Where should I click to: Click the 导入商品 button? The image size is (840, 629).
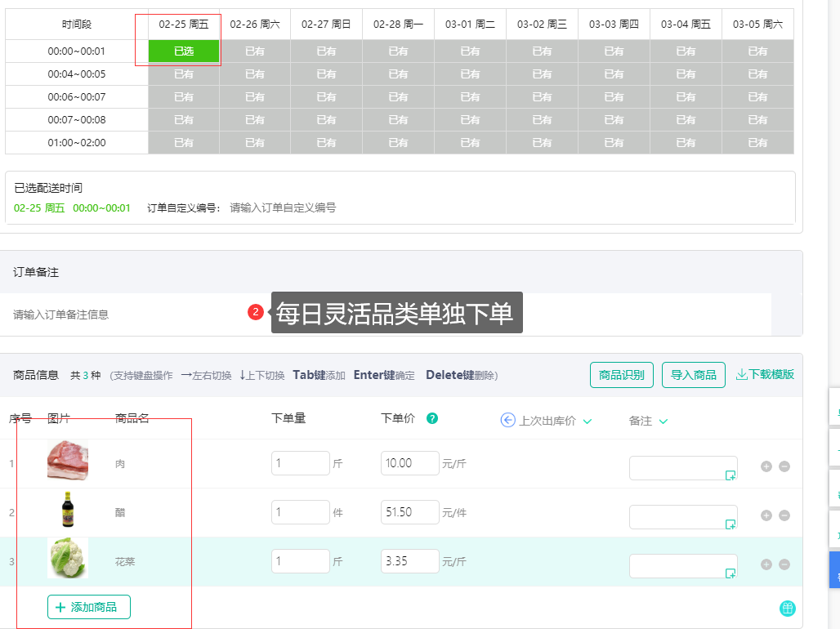tap(693, 375)
